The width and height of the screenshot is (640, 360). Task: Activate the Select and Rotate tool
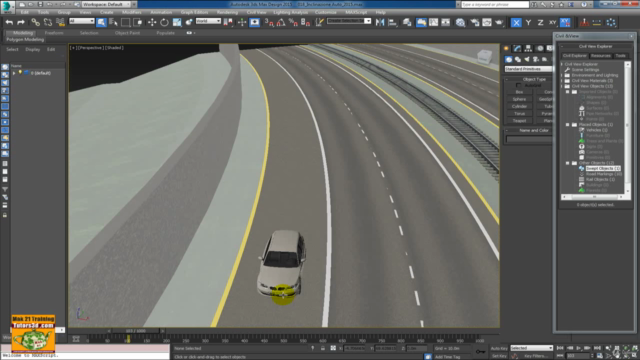coord(164,22)
